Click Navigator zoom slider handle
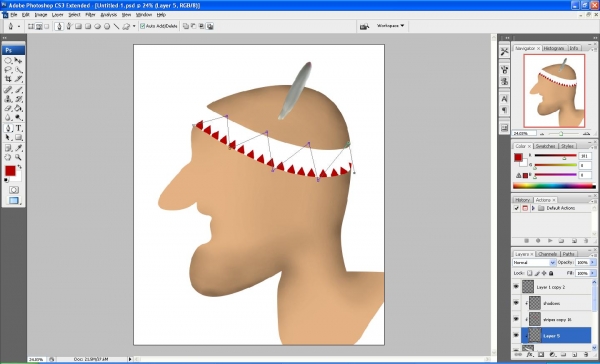The width and height of the screenshot is (600, 364). pyautogui.click(x=561, y=134)
